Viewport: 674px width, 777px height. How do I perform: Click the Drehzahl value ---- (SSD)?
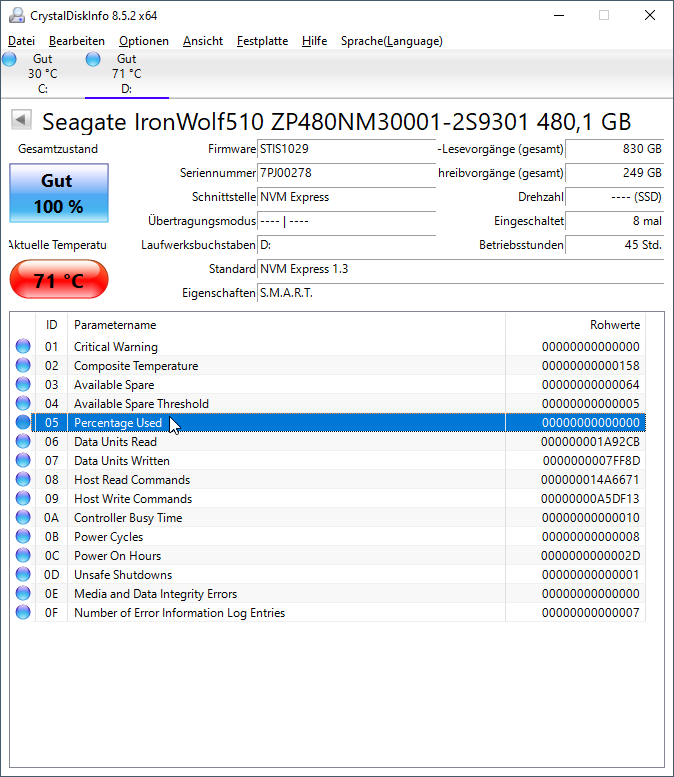(x=615, y=197)
